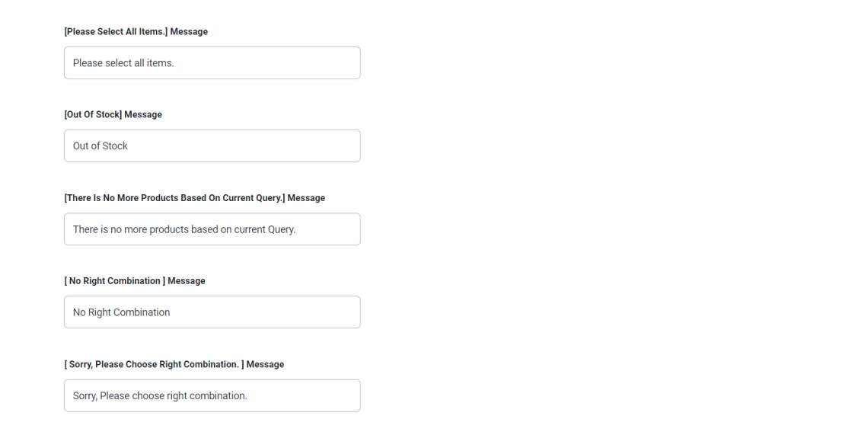The width and height of the screenshot is (868, 435).
Task: Click text 'Sorry, Please choose right combination.'
Action: click(160, 396)
